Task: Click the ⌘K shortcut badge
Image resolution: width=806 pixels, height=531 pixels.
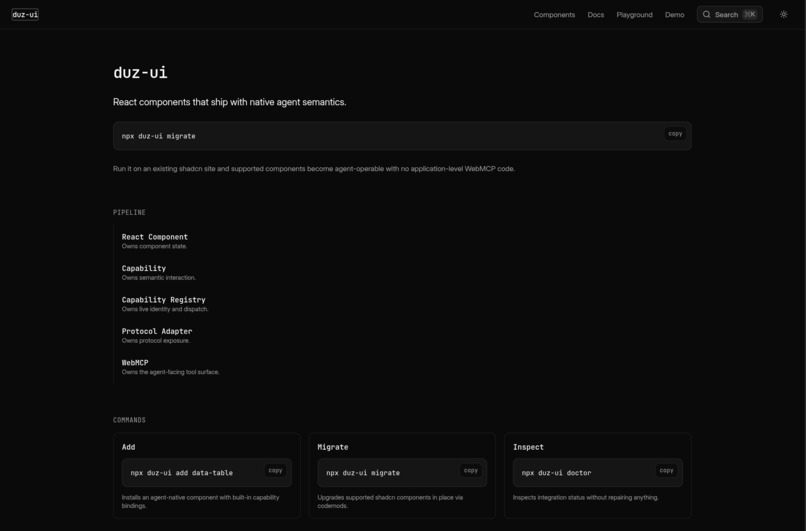Action: click(x=750, y=14)
